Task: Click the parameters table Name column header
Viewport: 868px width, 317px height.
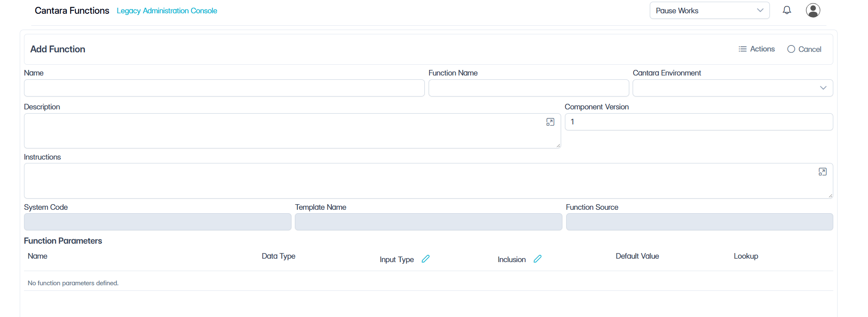Action: click(38, 256)
